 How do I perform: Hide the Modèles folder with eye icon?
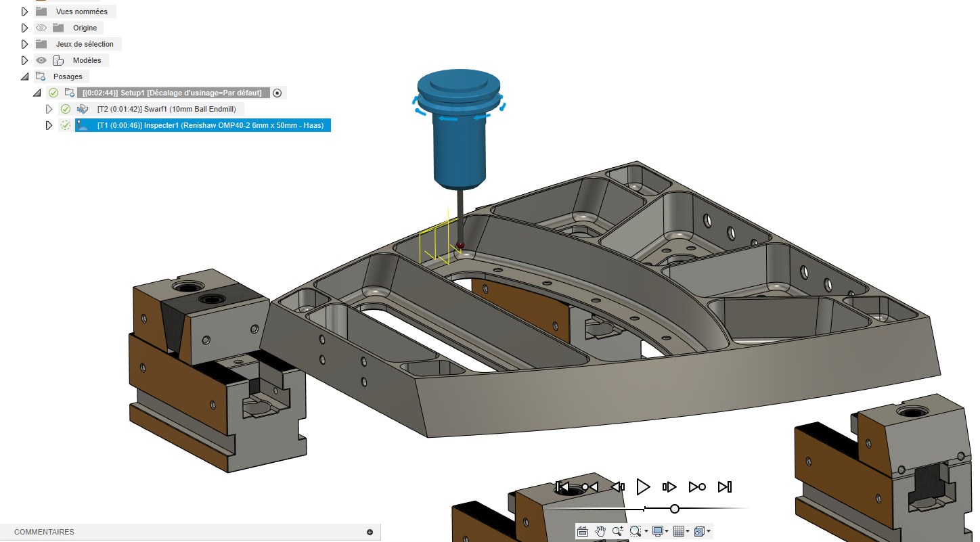[x=41, y=60]
